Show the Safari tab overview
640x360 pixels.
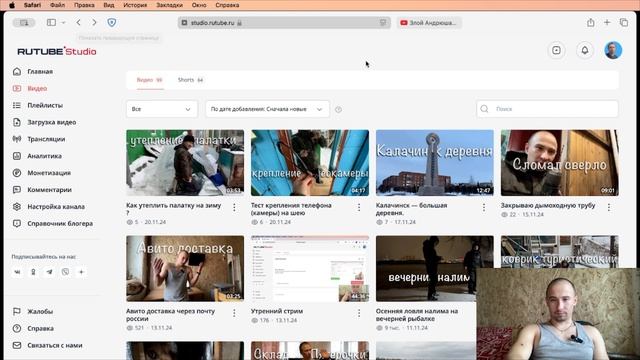[x=624, y=23]
